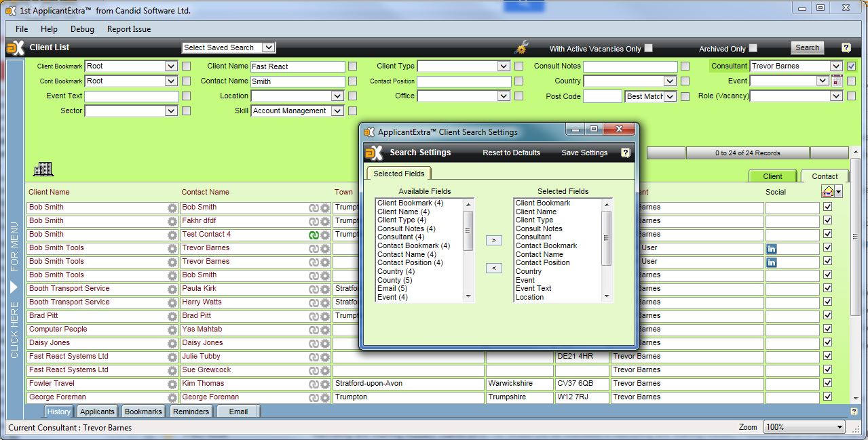Viewport: 868px width, 440px height.
Task: Tick checkbox next to Client Name field
Action: point(352,66)
